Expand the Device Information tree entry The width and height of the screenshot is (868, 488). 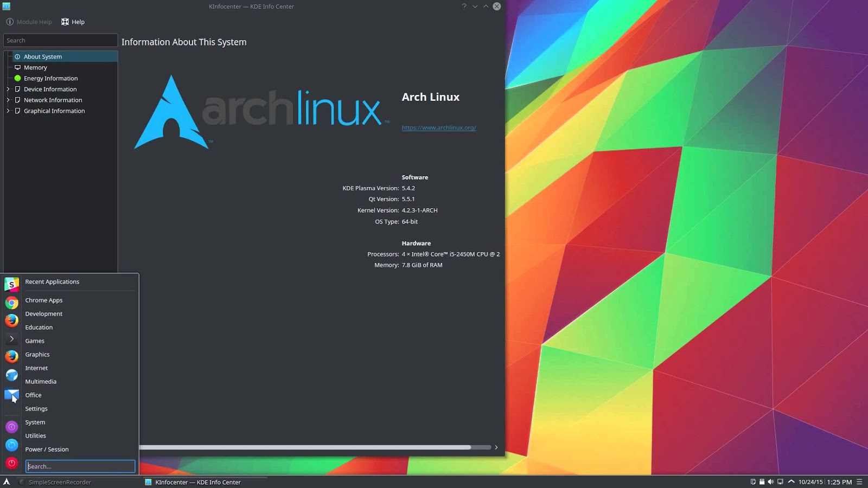[x=9, y=89]
